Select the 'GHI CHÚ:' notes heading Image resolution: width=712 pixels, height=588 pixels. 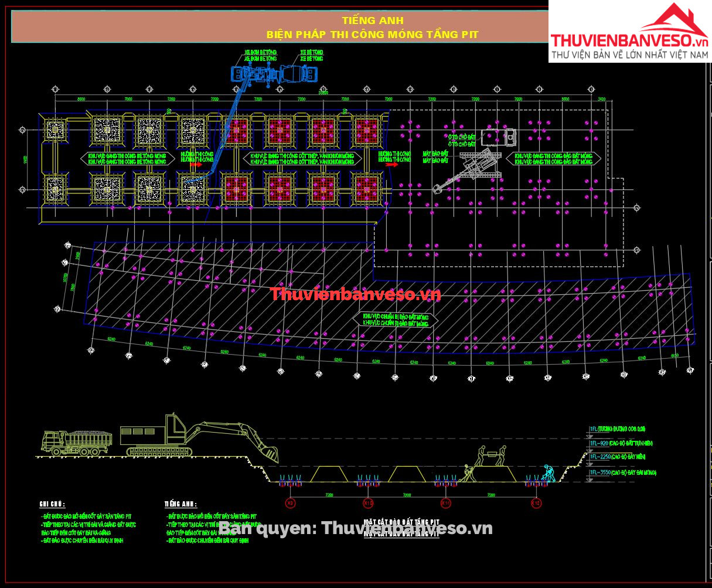point(52,504)
